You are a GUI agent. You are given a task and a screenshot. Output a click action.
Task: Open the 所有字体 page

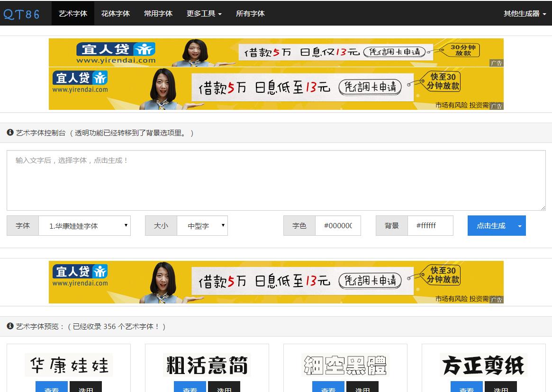pyautogui.click(x=250, y=13)
